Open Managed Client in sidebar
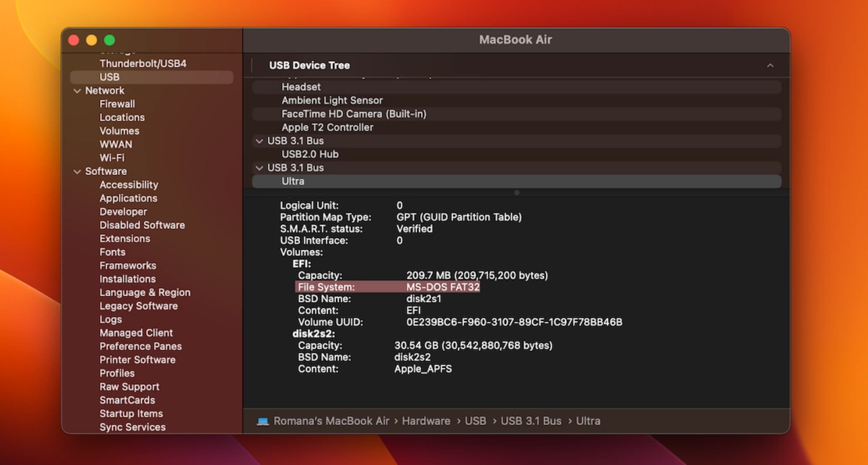868x465 pixels. 136,333
